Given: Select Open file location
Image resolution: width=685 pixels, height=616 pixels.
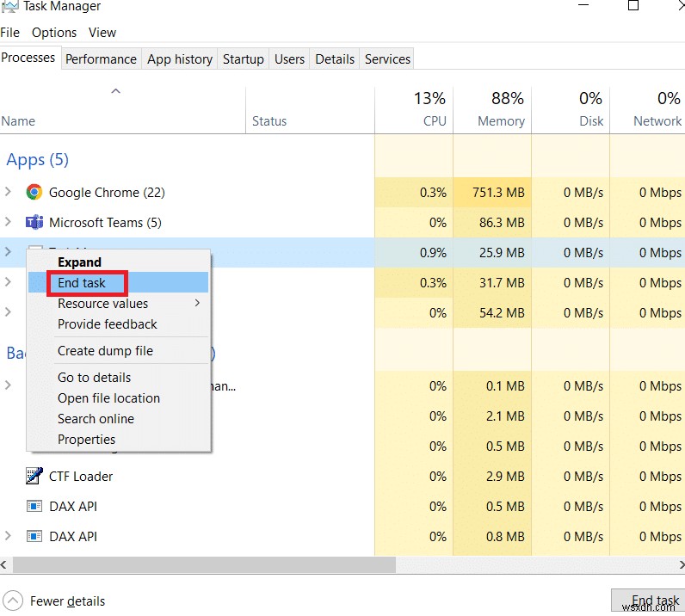Looking at the screenshot, I should (118, 398).
